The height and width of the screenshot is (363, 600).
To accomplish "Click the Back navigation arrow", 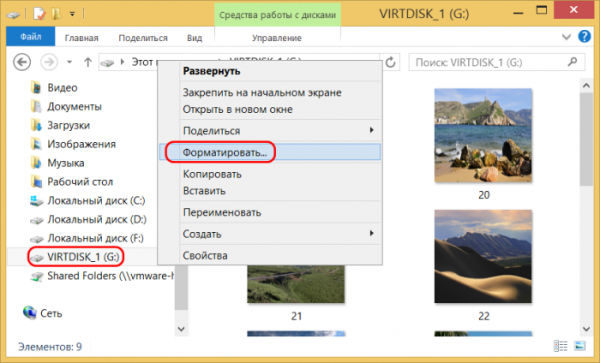I will tap(22, 62).
